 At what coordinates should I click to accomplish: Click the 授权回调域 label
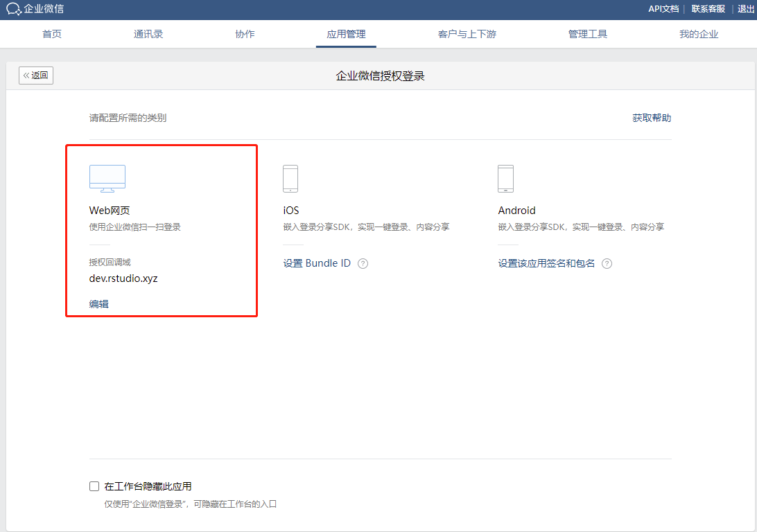click(x=110, y=263)
